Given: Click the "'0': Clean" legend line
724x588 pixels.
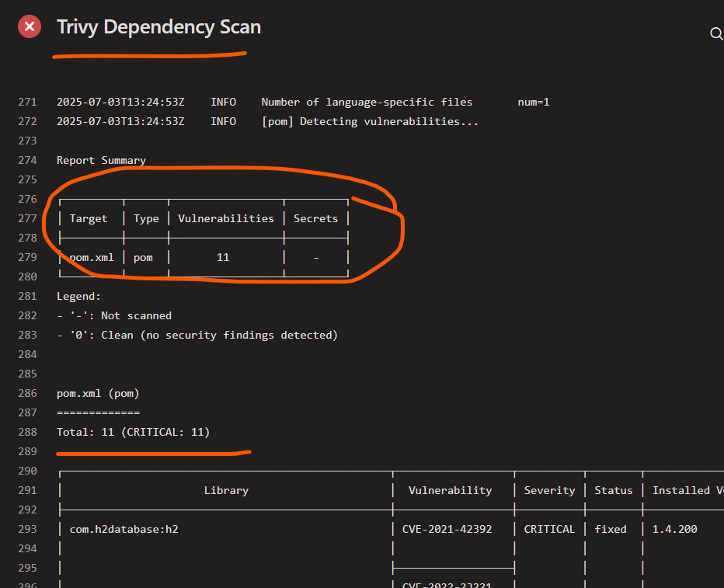Looking at the screenshot, I should coord(197,335).
